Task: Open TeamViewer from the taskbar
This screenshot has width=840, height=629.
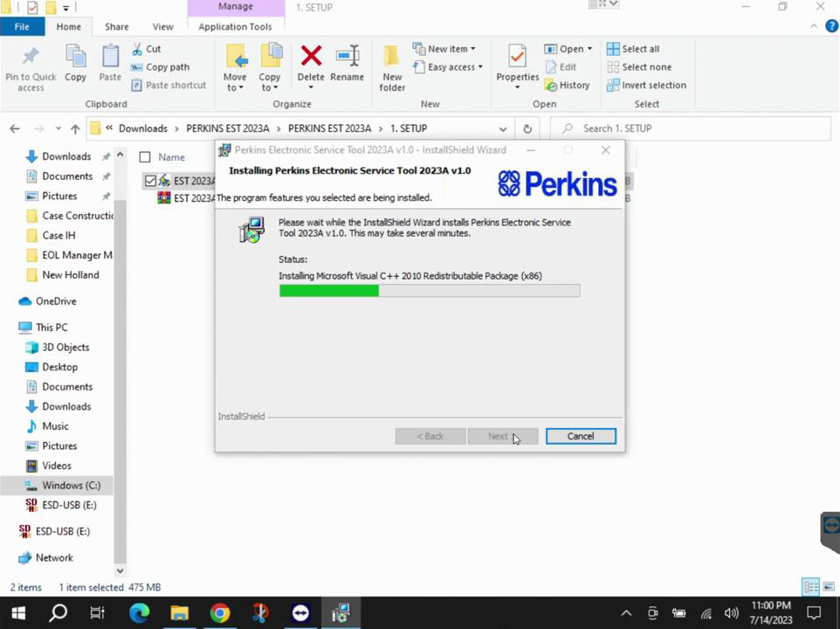Action: [300, 613]
